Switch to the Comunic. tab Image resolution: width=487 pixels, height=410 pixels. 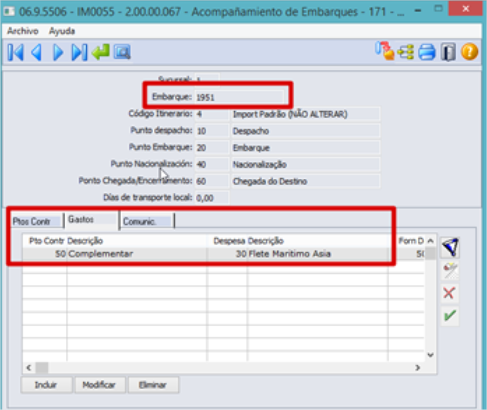coord(147,221)
